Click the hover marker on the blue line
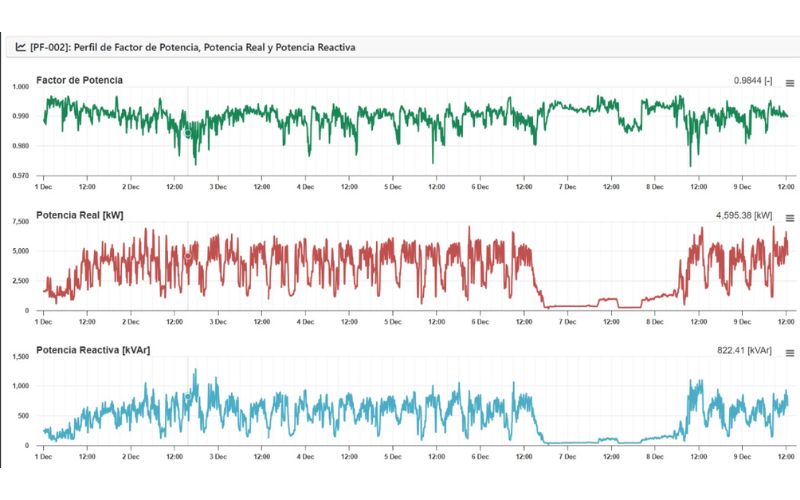Viewport: 800px width, 500px height. pos(187,397)
